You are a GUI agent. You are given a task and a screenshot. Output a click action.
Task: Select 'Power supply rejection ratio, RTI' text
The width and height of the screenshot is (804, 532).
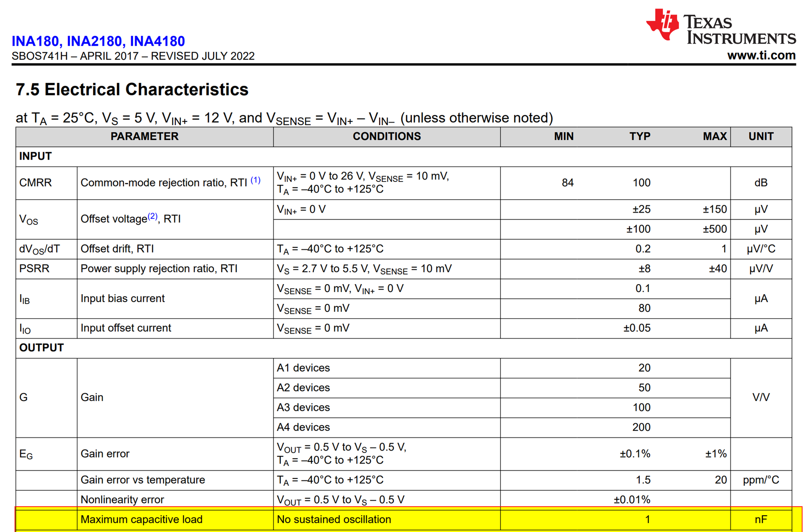coord(159,269)
